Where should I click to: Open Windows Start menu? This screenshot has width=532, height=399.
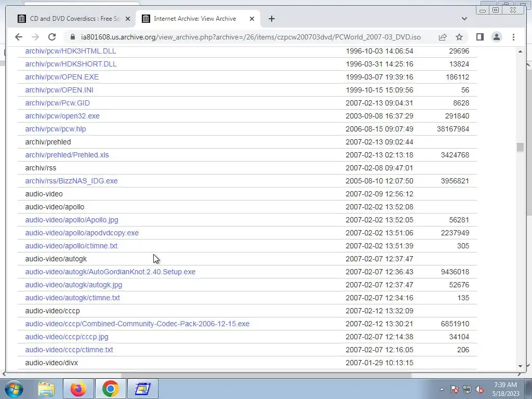14,389
